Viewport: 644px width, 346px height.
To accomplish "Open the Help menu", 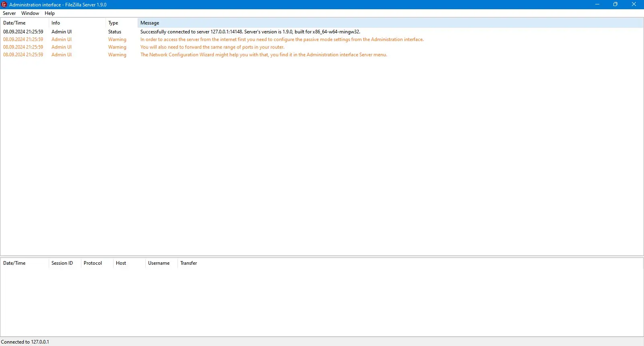I will [50, 13].
